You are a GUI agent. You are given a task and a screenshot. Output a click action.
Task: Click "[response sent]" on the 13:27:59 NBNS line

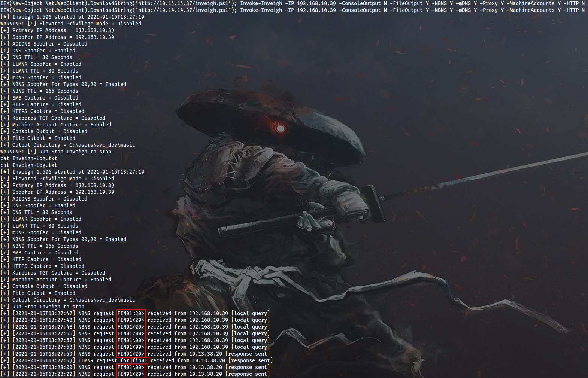click(248, 354)
